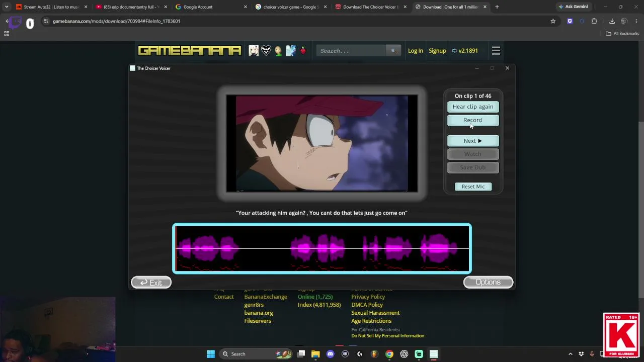Viewport: 644px width, 362px height.
Task: Bookmark this page with the star icon
Action: tap(553, 21)
